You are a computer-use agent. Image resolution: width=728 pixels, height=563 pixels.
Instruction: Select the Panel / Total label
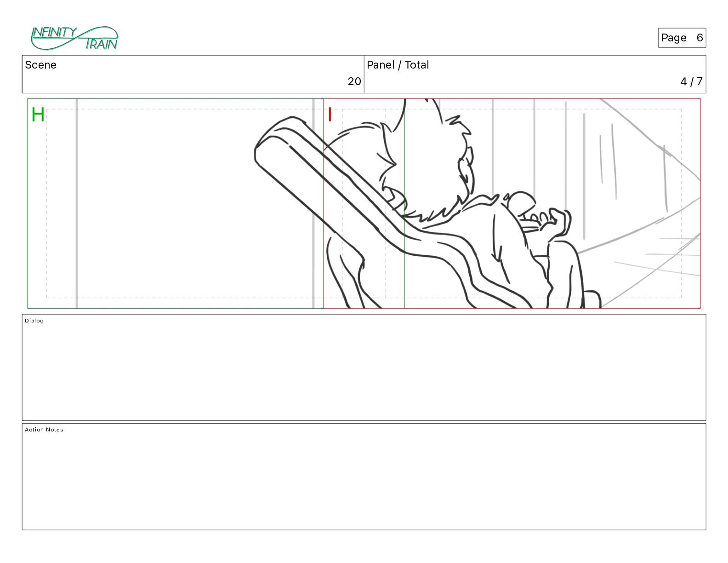point(398,65)
